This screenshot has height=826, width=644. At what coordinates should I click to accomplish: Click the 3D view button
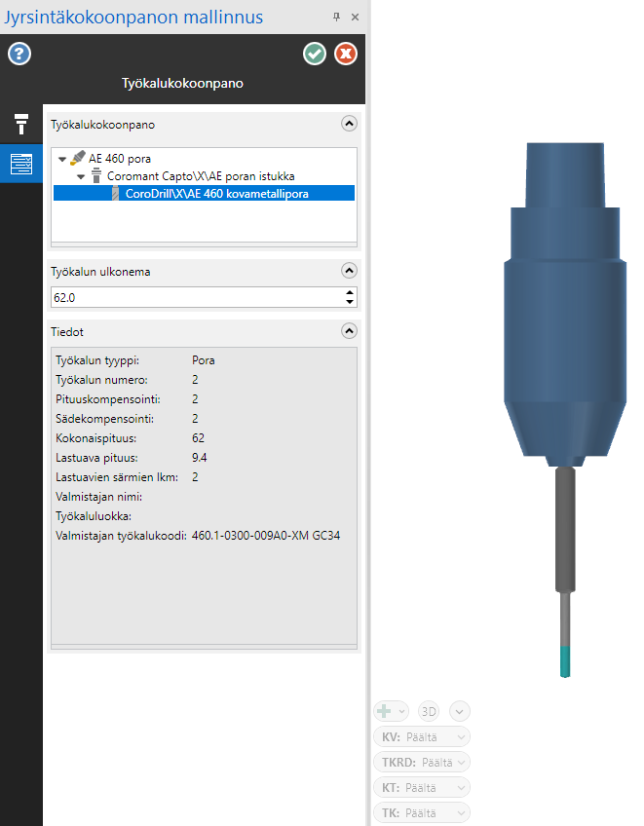[x=429, y=711]
